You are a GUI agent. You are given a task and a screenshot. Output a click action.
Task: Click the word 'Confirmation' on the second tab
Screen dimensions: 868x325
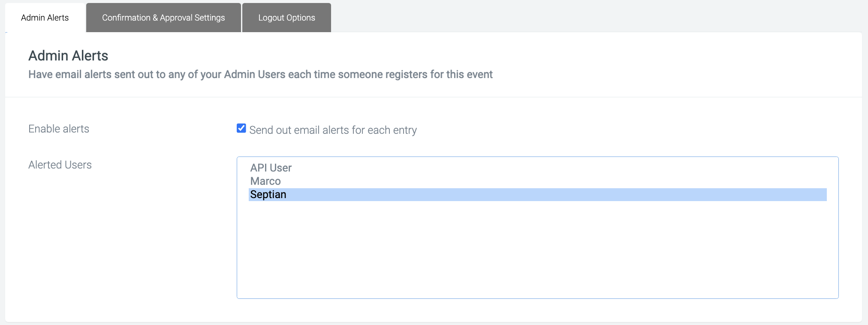pos(126,18)
